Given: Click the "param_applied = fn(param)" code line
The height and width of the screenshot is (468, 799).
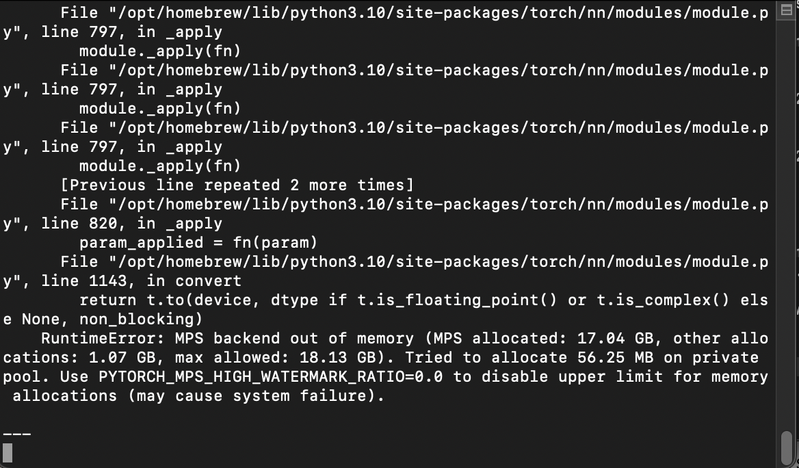Looking at the screenshot, I should 198,242.
